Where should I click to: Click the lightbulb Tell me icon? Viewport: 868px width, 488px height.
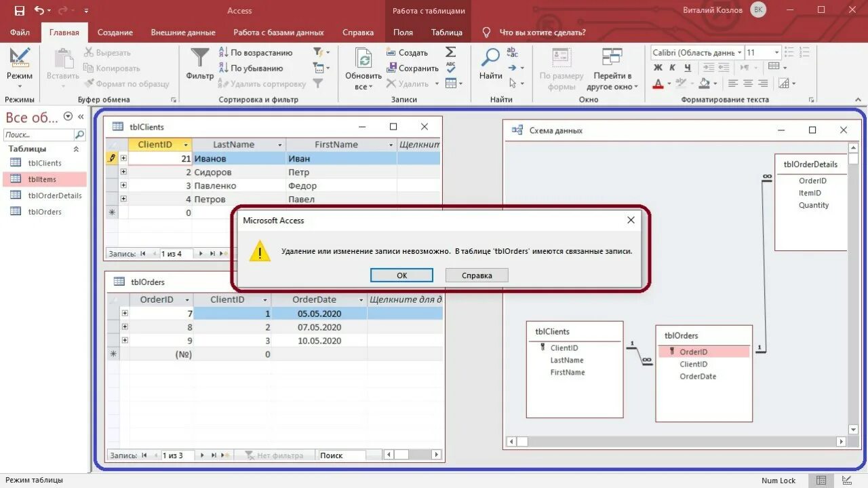coord(486,32)
